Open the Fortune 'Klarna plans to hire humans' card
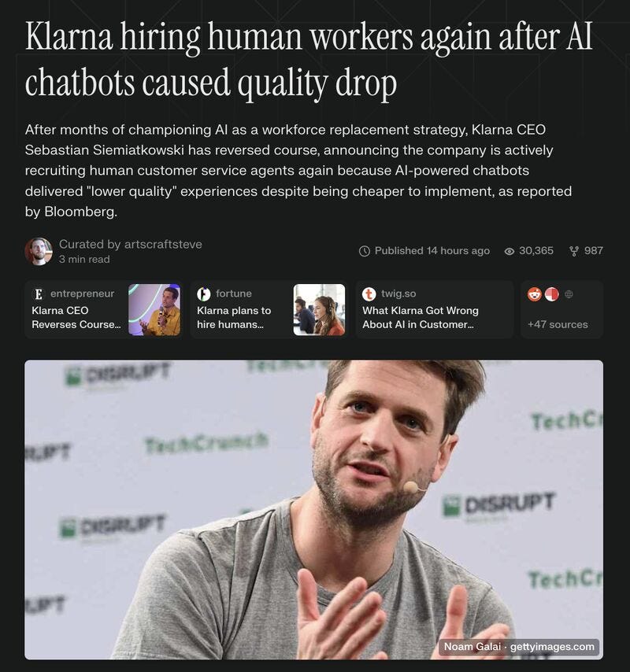The height and width of the screenshot is (672, 630). point(269,310)
